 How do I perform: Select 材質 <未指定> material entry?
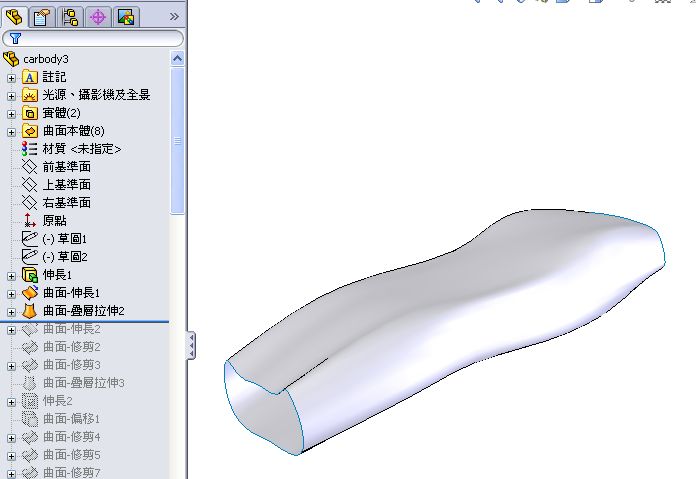point(82,149)
